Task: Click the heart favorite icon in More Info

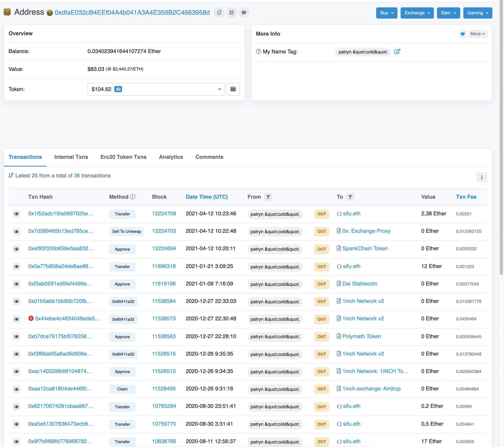Action: (x=462, y=34)
